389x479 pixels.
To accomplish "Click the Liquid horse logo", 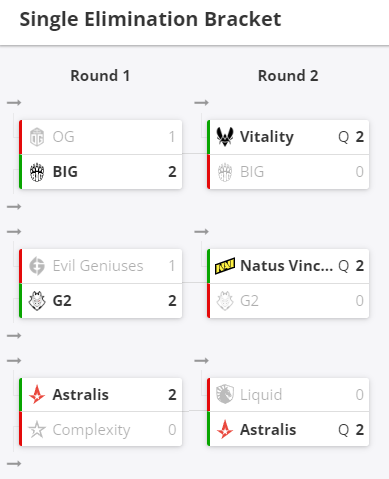I will pos(225,395).
